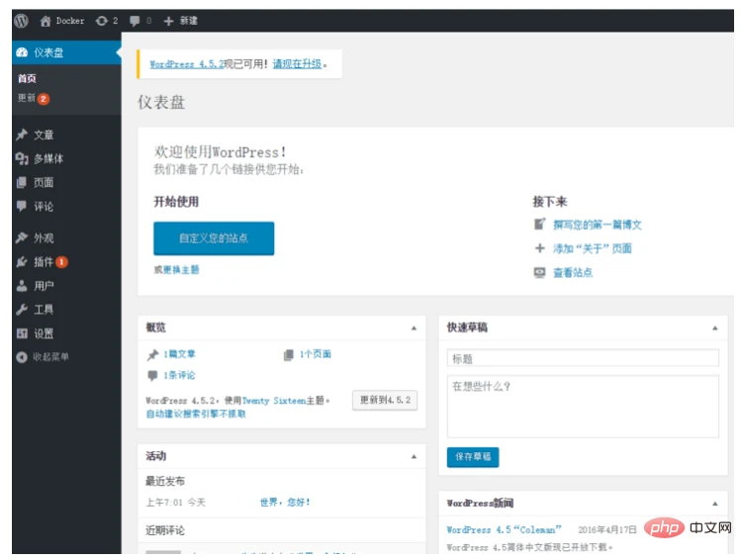Open the 查看站点 link
Viewport: 742px width, 560px height.
point(572,273)
